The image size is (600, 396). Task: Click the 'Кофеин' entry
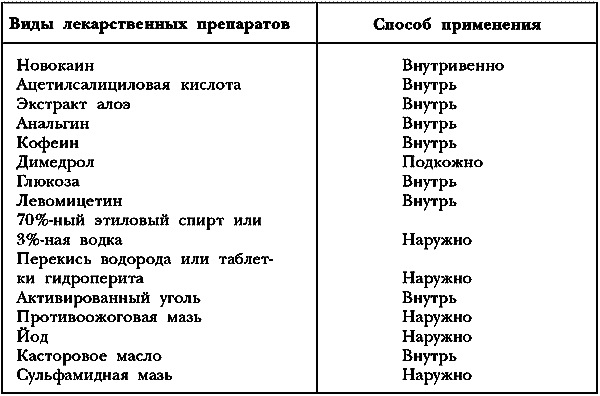(48, 143)
